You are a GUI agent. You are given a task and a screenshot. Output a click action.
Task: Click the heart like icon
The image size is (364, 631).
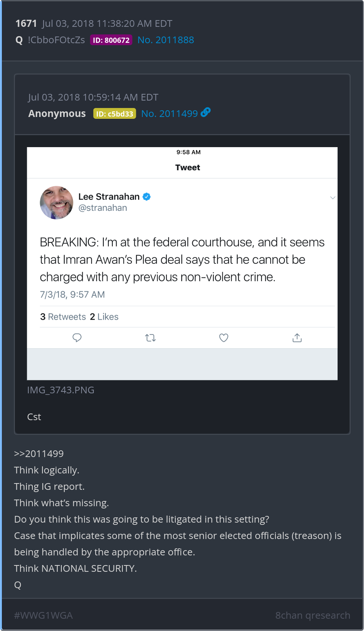224,338
